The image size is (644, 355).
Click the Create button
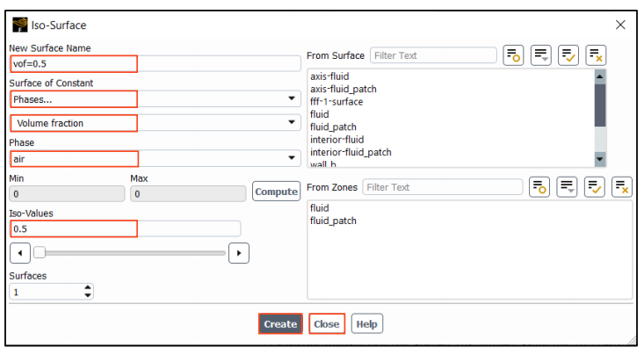pyautogui.click(x=280, y=323)
